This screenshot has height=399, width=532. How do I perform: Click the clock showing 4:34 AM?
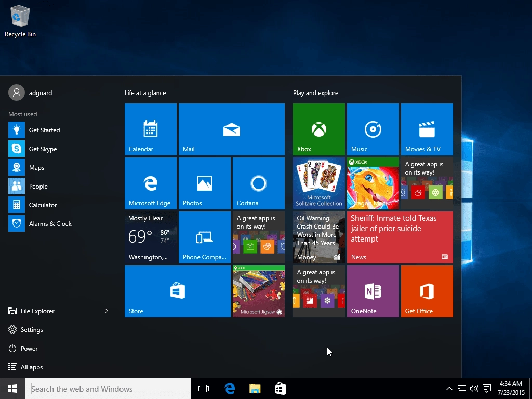pyautogui.click(x=511, y=389)
